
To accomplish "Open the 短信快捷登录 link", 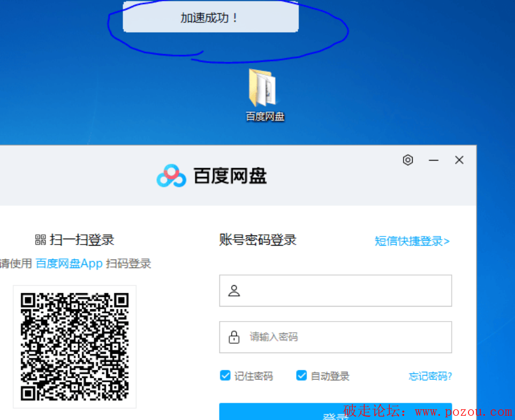I will pyautogui.click(x=412, y=241).
